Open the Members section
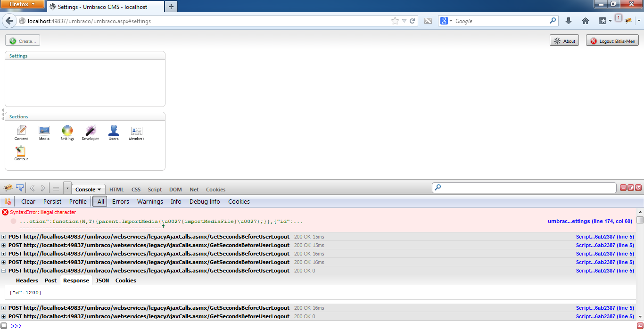644x330 pixels. pyautogui.click(x=137, y=133)
